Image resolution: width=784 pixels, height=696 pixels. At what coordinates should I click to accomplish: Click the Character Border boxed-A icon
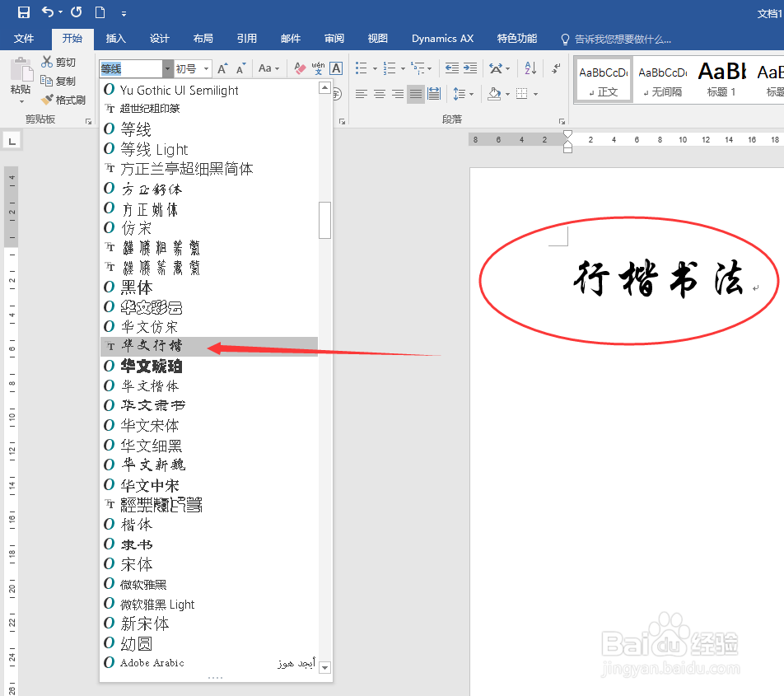click(x=335, y=68)
